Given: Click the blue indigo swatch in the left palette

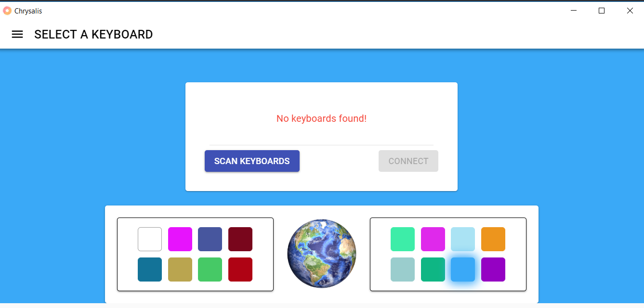Looking at the screenshot, I should 210,239.
